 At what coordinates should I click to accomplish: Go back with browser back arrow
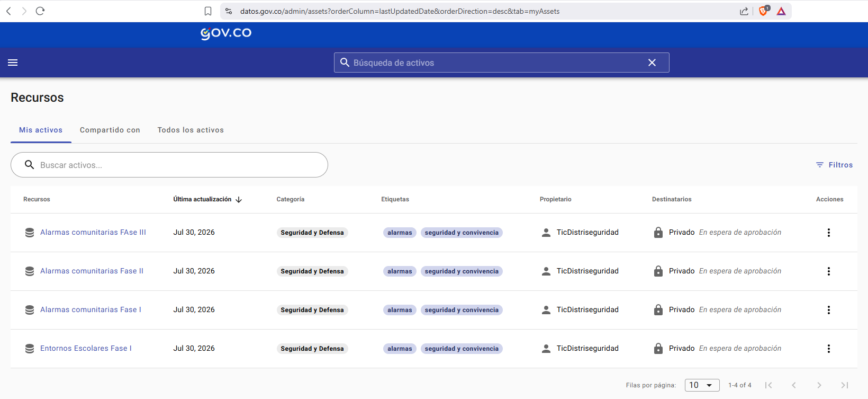pyautogui.click(x=8, y=11)
